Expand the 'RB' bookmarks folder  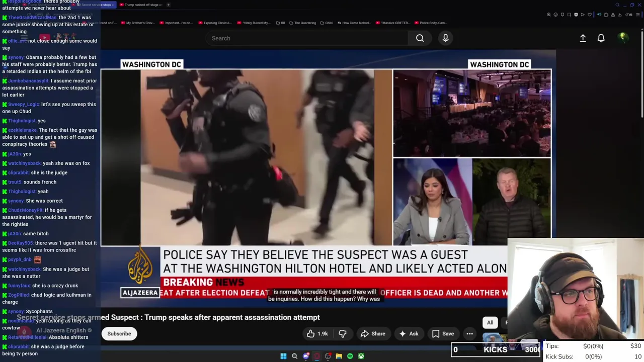click(280, 23)
